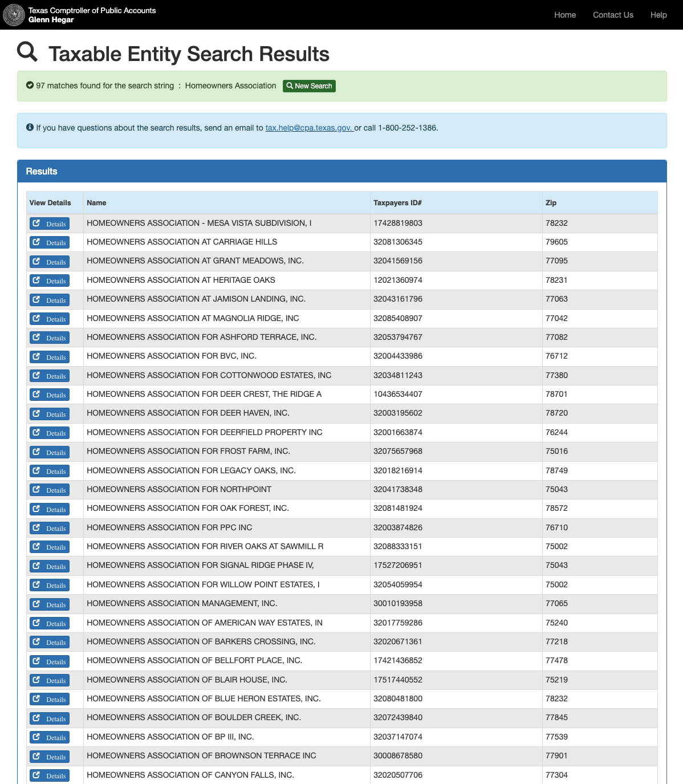The height and width of the screenshot is (784, 683).
Task: Open the Help menu link
Action: 658,15
